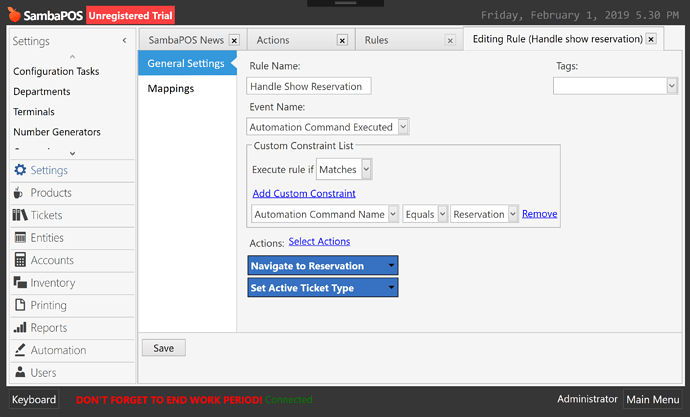690x417 pixels.
Task: Click the Inventory icon in sidebar
Action: 20,282
